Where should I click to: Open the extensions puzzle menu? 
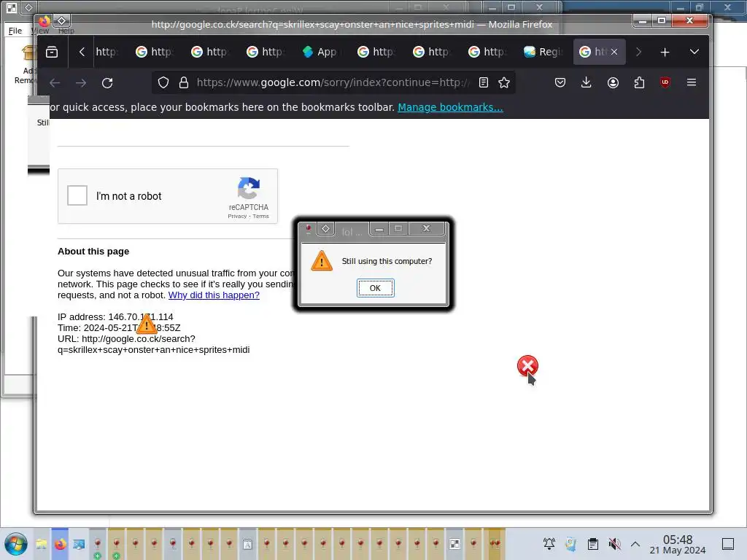pos(639,83)
